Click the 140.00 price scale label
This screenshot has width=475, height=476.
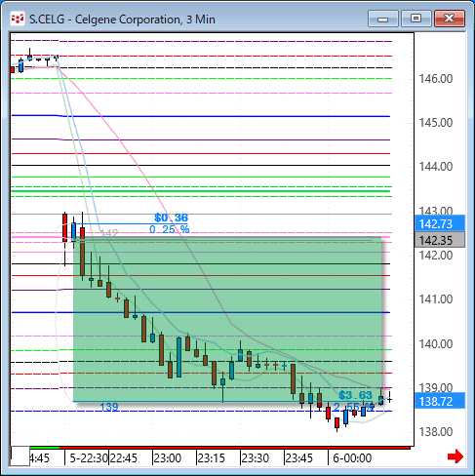(436, 343)
